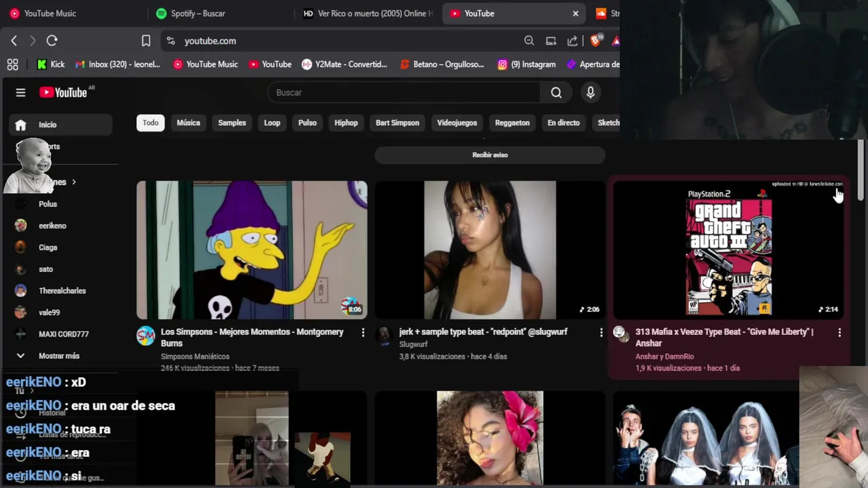The width and height of the screenshot is (868, 488).
Task: Go back with browser back arrow
Action: (x=14, y=41)
